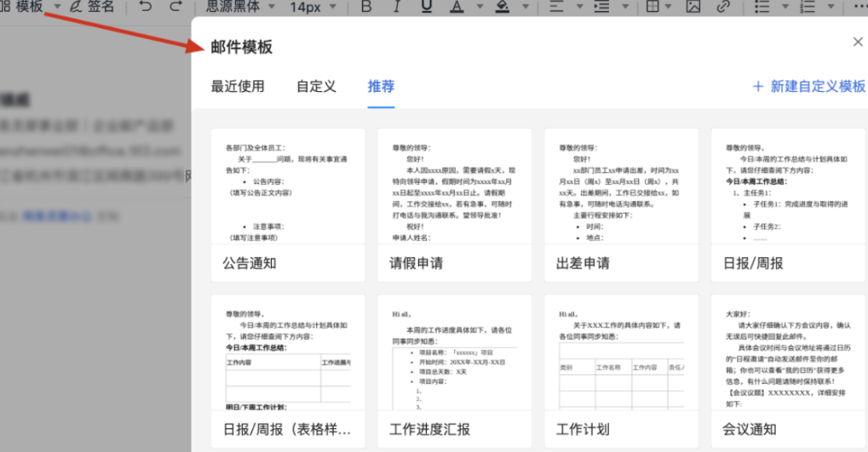Apply the highlight fill color

coord(502,6)
